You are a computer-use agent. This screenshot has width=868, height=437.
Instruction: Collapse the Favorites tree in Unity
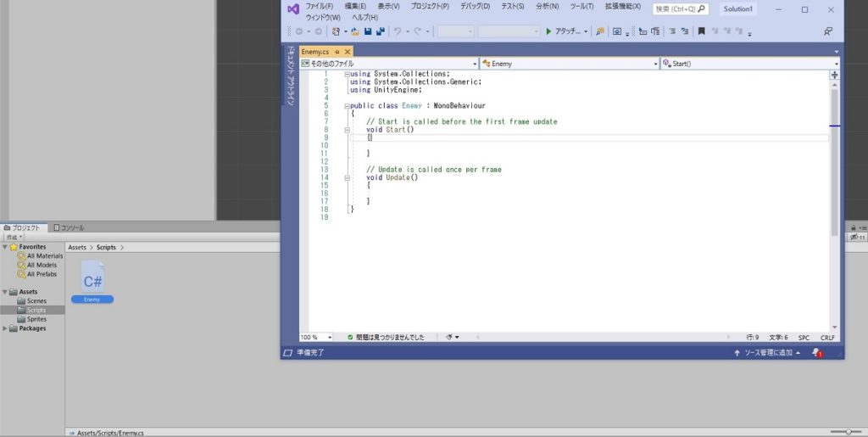click(5, 247)
